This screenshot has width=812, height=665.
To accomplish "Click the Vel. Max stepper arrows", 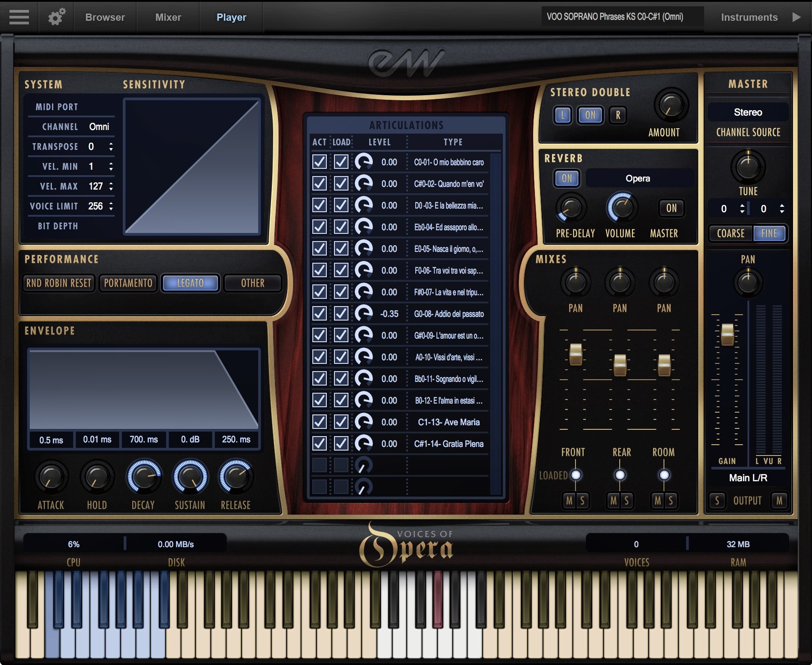I will pyautogui.click(x=111, y=186).
